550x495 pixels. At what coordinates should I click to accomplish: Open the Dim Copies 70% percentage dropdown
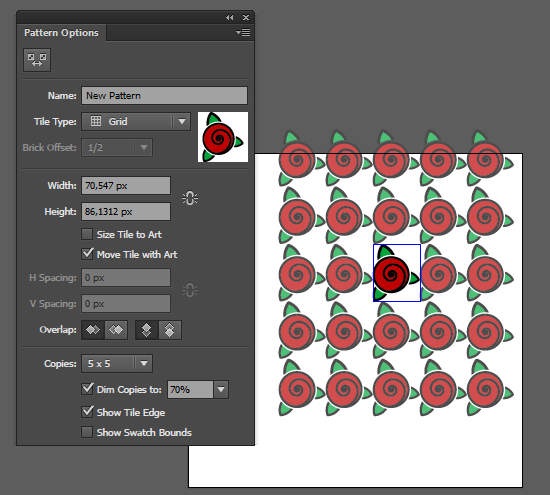click(x=221, y=389)
